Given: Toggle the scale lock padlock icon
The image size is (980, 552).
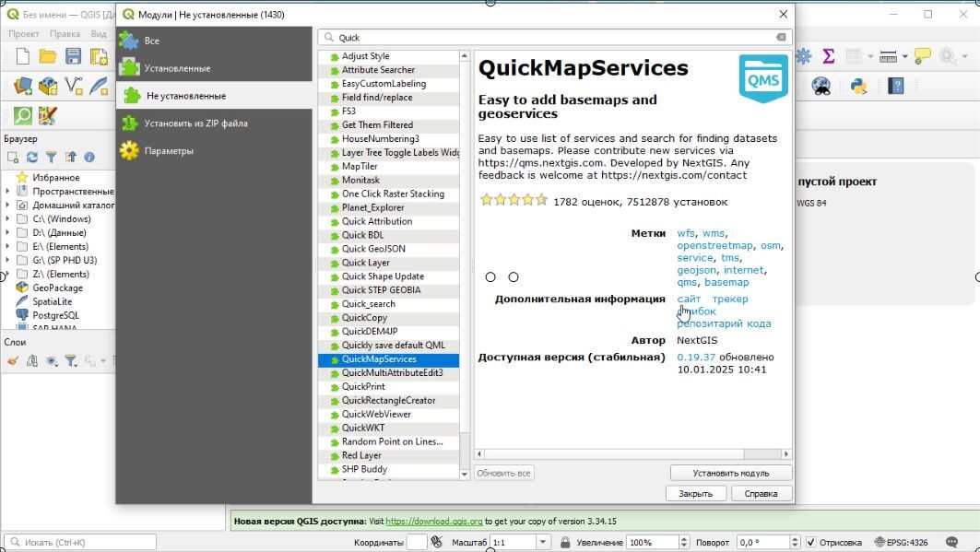Looking at the screenshot, I should (565, 543).
